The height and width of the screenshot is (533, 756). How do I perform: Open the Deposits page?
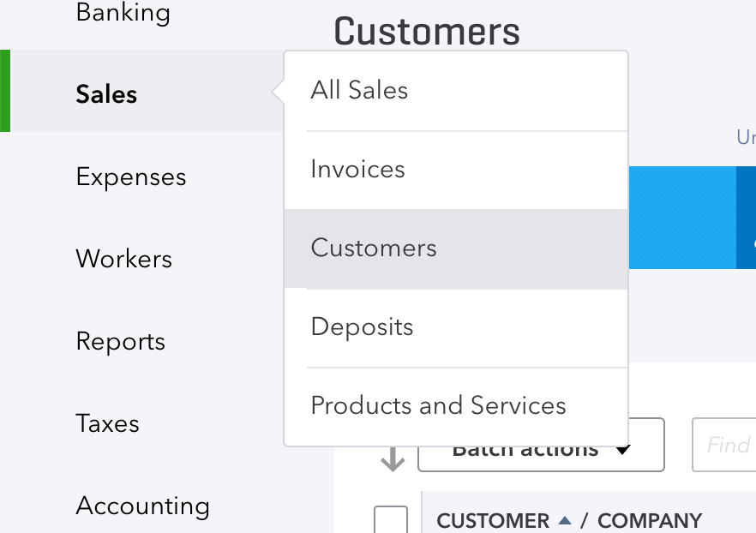pyautogui.click(x=362, y=326)
